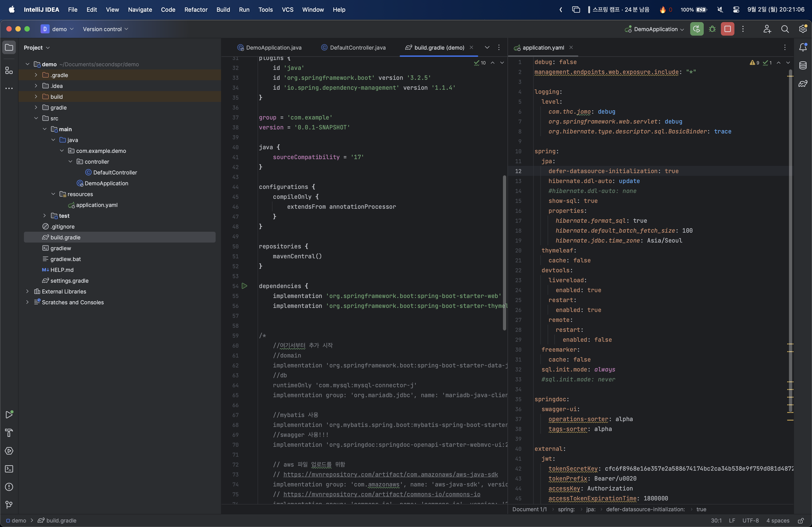Open the Database tool window icon
The width and height of the screenshot is (812, 527).
(803, 65)
